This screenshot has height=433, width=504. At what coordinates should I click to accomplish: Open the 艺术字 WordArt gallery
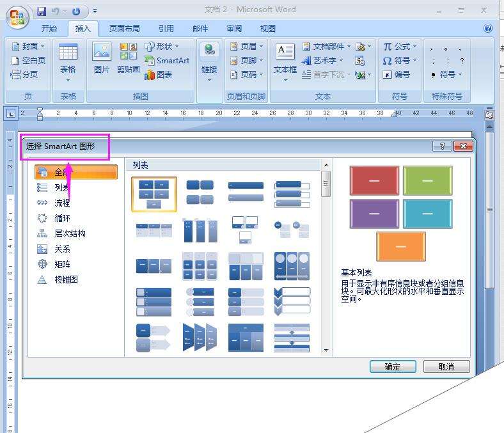pos(323,60)
